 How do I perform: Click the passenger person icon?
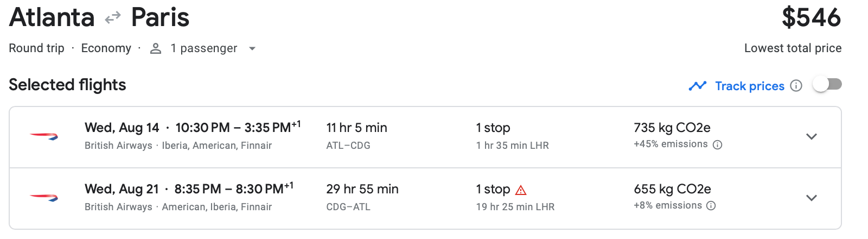tap(156, 48)
